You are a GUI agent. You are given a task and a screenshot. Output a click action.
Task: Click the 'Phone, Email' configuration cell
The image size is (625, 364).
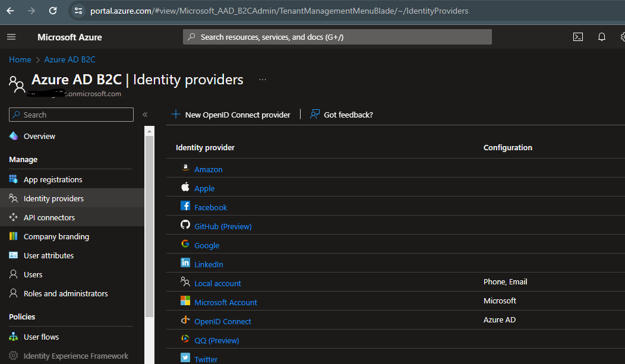[x=505, y=281]
